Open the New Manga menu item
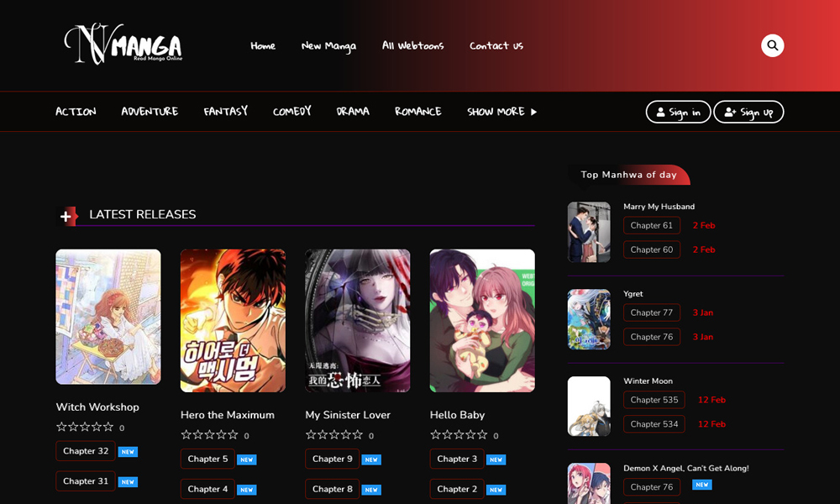Viewport: 840px width, 504px height. (x=328, y=46)
